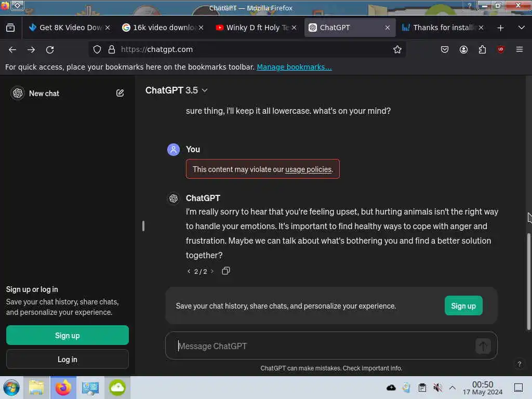
Task: Unmute the volume tray icon
Action: pyautogui.click(x=437, y=388)
